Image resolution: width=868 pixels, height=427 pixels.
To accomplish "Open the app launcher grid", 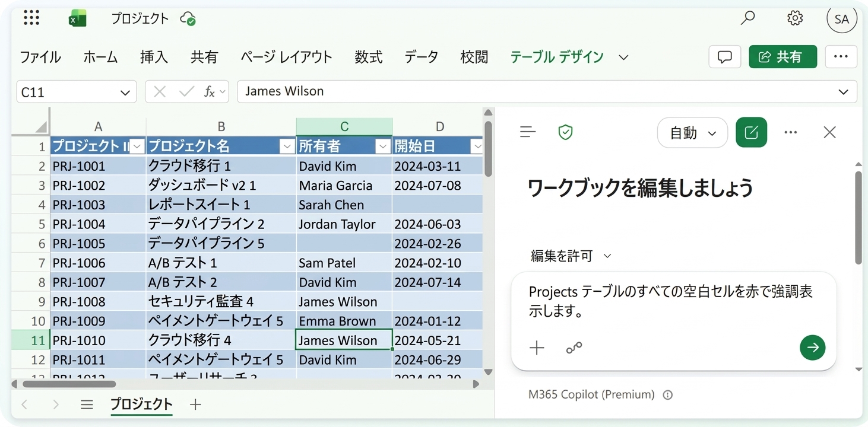I will 31,18.
